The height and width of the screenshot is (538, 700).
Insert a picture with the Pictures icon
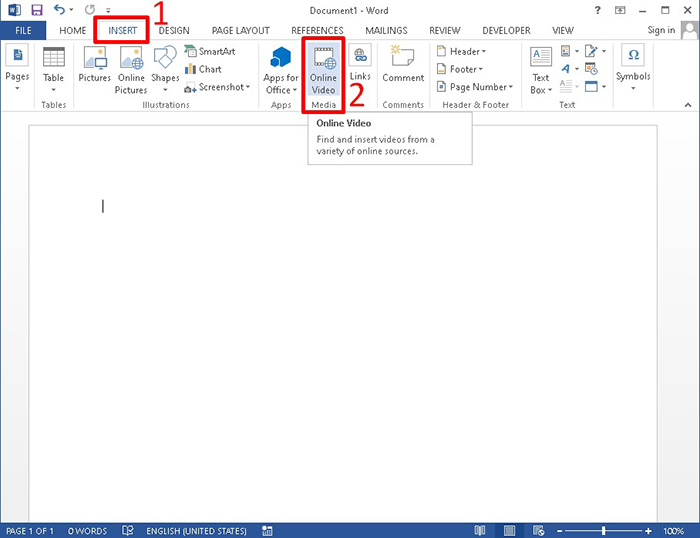94,69
